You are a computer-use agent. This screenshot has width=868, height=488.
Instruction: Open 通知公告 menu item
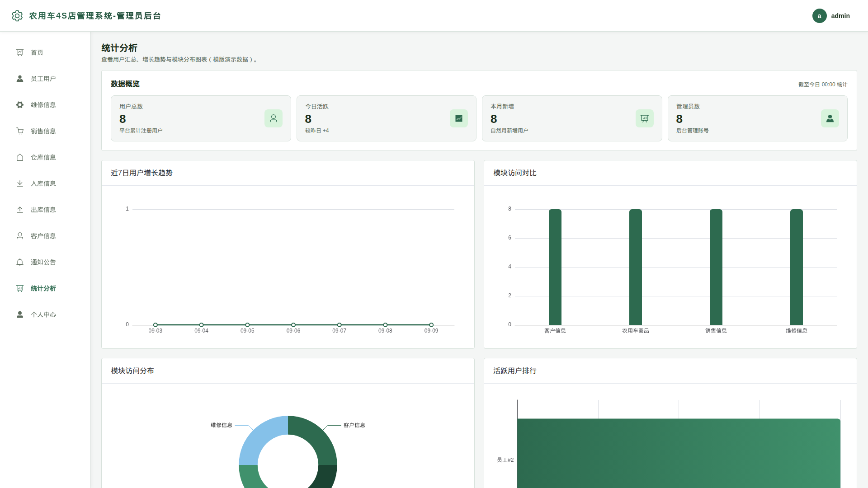pos(45,262)
